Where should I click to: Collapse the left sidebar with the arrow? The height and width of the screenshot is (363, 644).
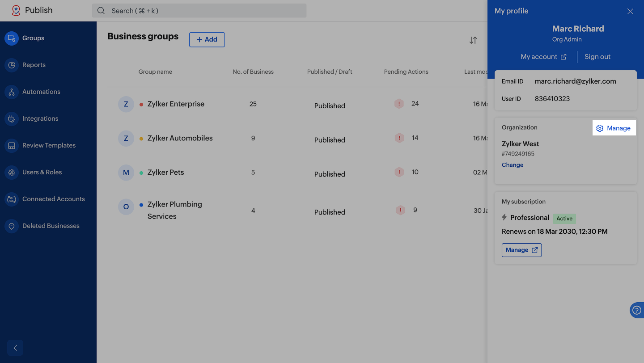[15, 348]
